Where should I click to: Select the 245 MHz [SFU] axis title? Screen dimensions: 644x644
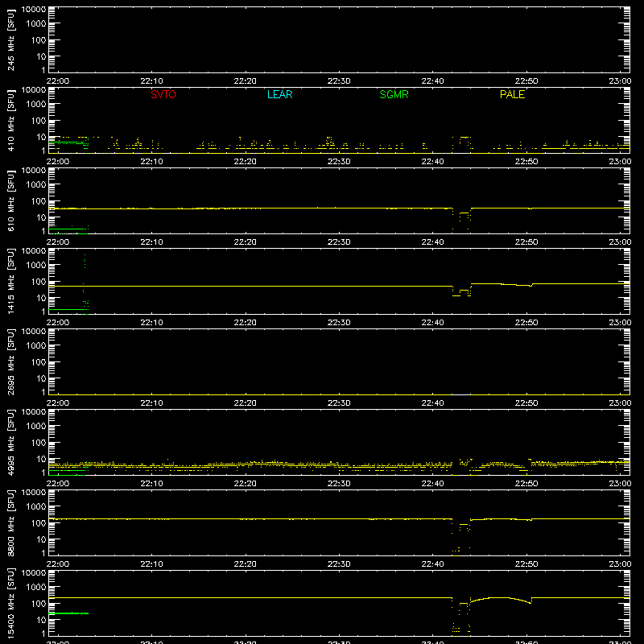(10, 40)
